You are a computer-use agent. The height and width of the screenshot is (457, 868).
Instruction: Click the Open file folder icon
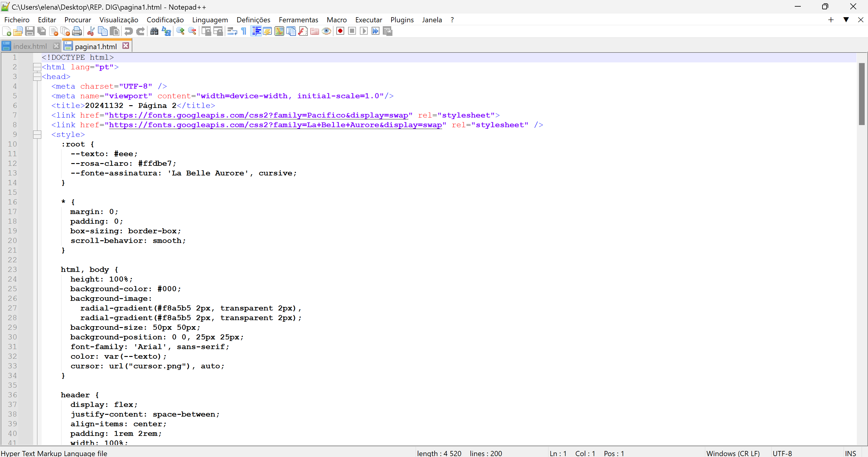[18, 31]
